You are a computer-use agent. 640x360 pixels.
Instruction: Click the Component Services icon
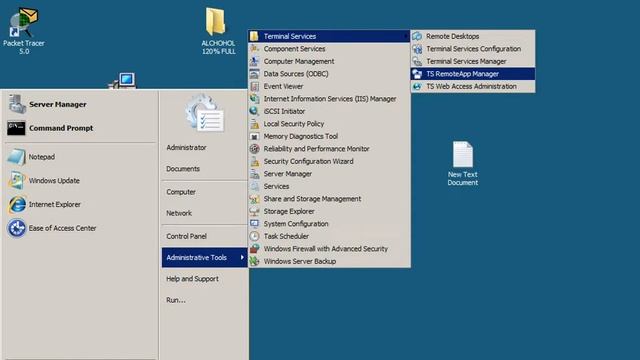point(254,49)
